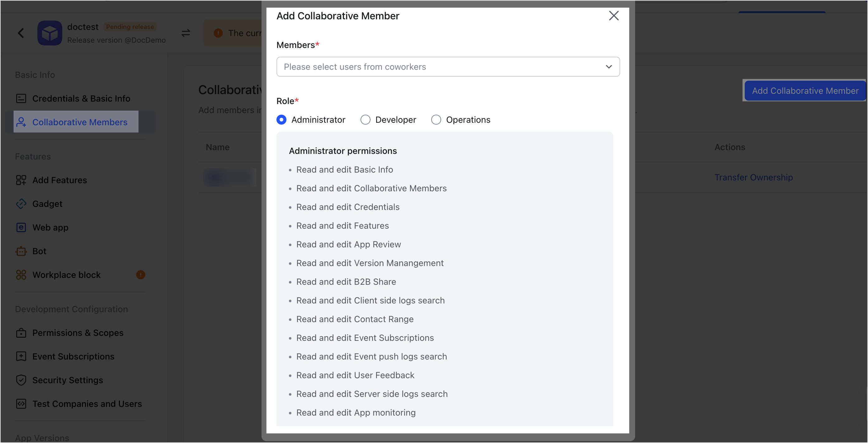Click the switch version arrows icon

point(186,33)
